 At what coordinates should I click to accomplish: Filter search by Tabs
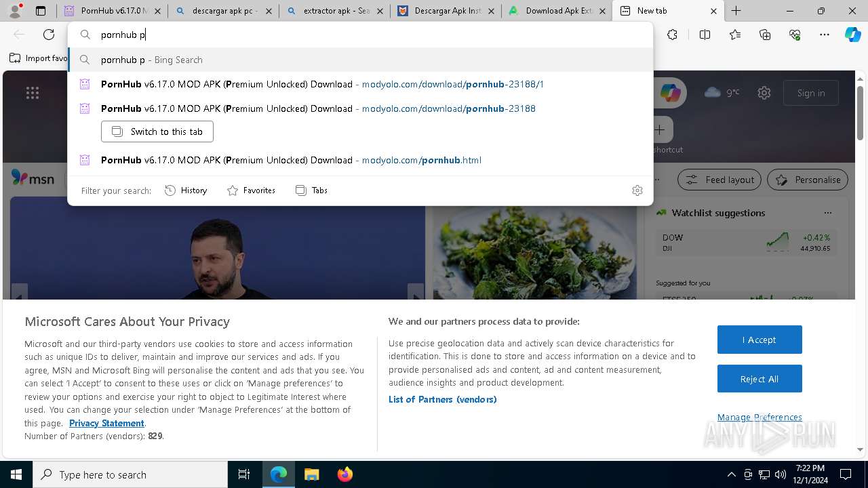tap(311, 190)
